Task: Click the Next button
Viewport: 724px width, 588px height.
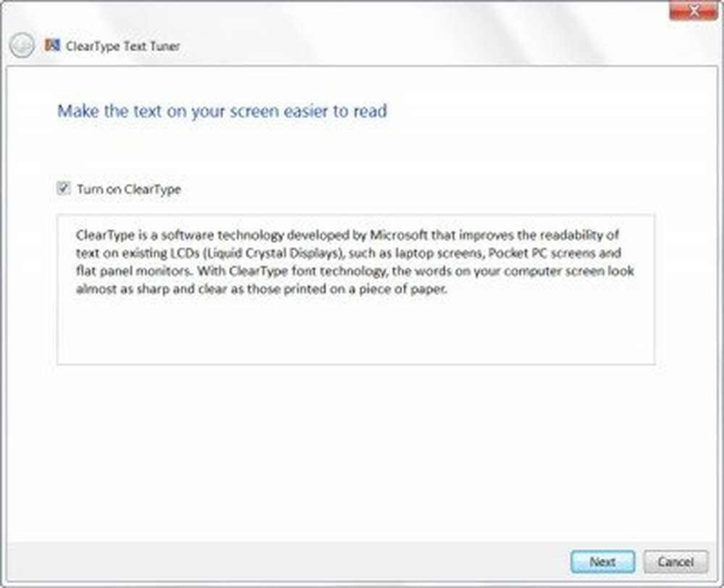Action: point(602,562)
